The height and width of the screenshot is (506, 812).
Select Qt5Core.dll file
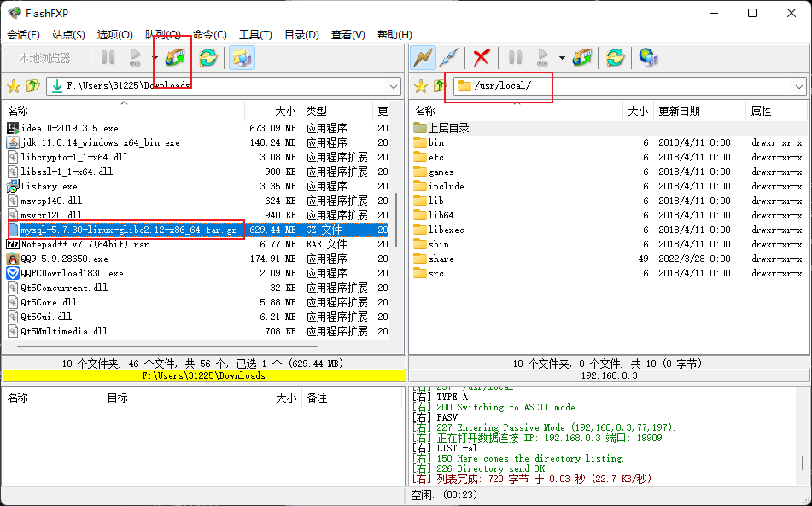pyautogui.click(x=49, y=302)
